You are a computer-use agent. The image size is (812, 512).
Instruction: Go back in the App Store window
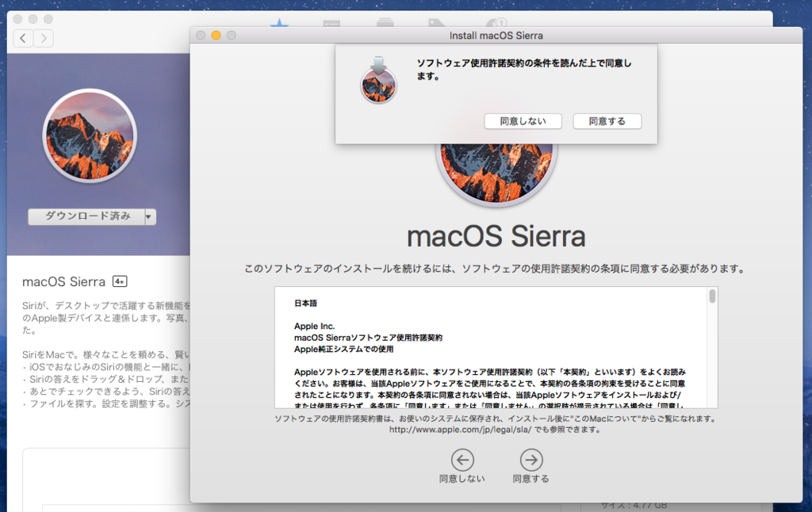tap(23, 38)
